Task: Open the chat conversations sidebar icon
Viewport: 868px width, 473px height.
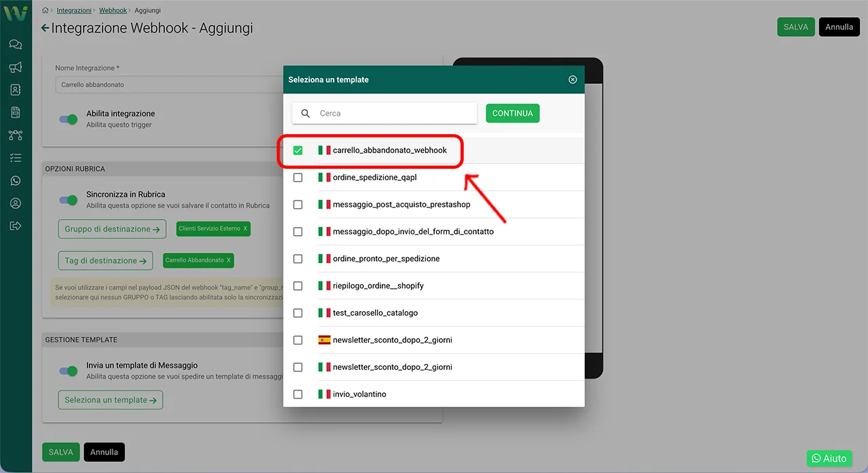Action: [16, 45]
